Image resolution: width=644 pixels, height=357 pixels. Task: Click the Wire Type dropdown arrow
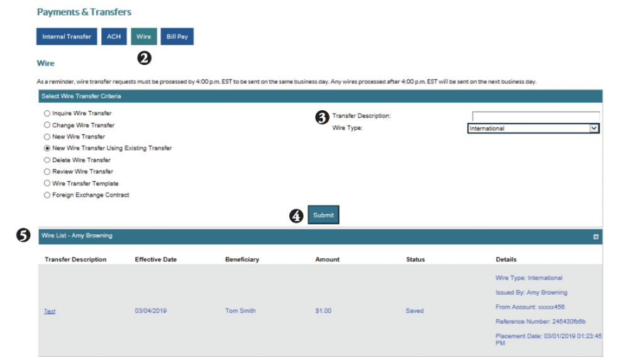(x=593, y=128)
